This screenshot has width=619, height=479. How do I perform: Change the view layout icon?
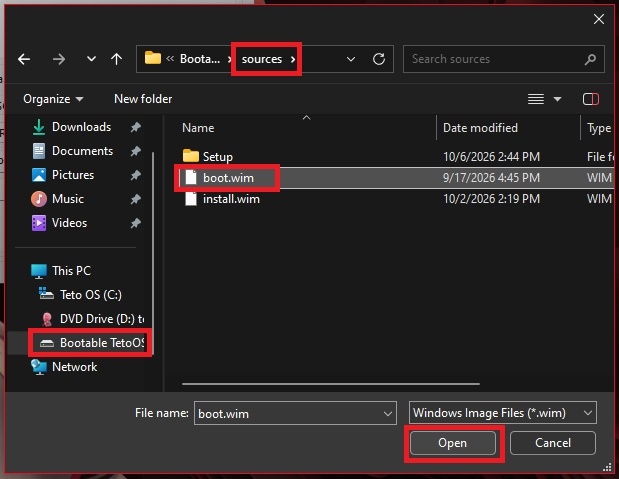(536, 99)
